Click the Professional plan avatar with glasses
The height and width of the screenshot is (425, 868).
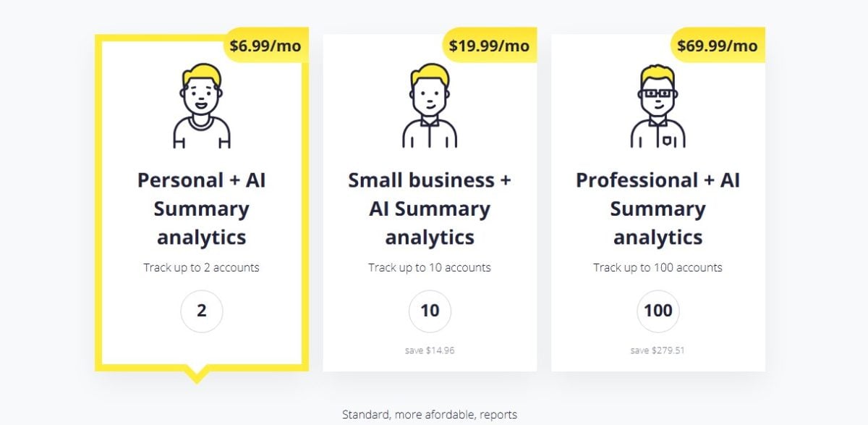tap(658, 106)
